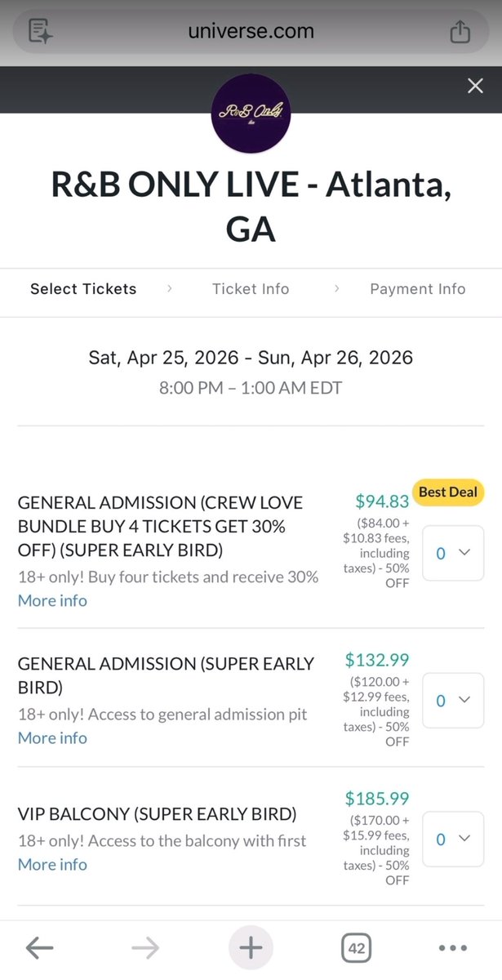
Task: Show the 42 open tabs
Action: [356, 949]
